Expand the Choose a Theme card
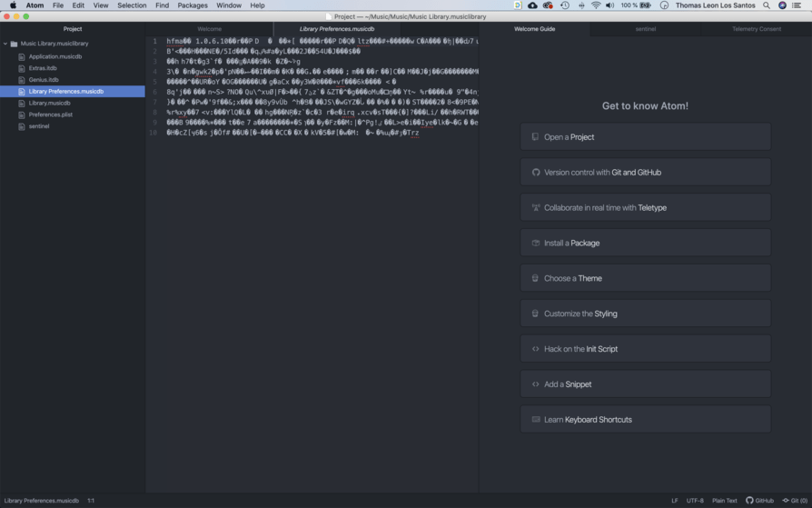Image resolution: width=812 pixels, height=508 pixels. tap(645, 278)
